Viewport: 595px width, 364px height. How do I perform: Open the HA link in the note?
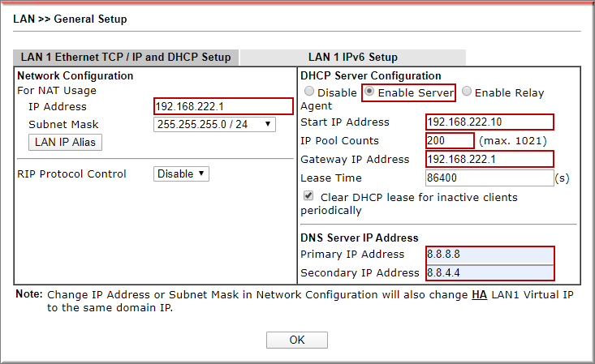479,295
